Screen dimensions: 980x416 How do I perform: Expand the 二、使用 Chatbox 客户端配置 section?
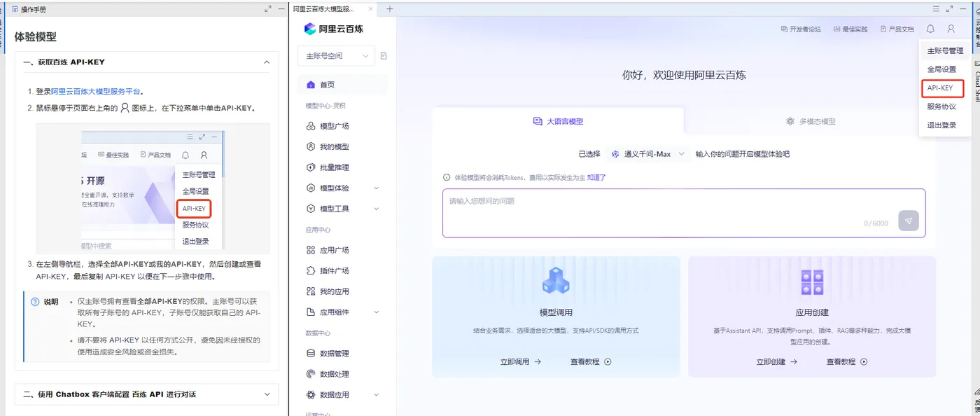coord(266,394)
